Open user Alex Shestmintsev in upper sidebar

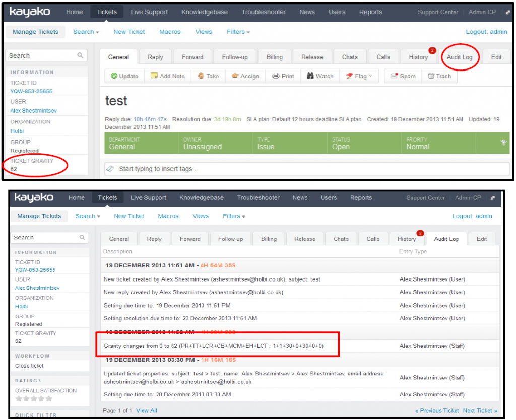tap(34, 111)
